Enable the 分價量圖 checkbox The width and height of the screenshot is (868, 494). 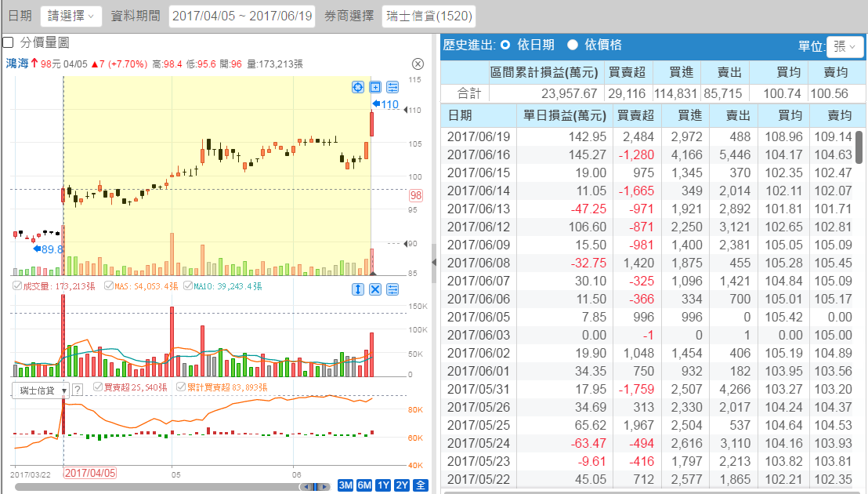tap(9, 42)
